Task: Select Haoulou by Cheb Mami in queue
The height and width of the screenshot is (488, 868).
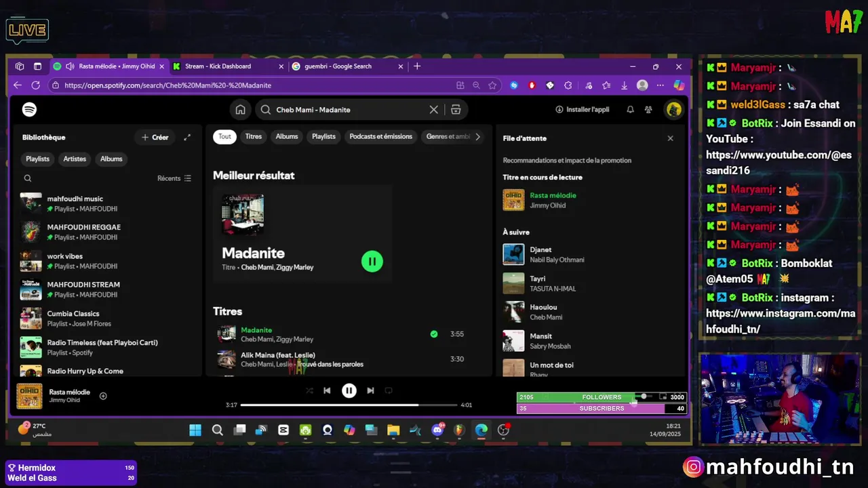Action: (589, 312)
